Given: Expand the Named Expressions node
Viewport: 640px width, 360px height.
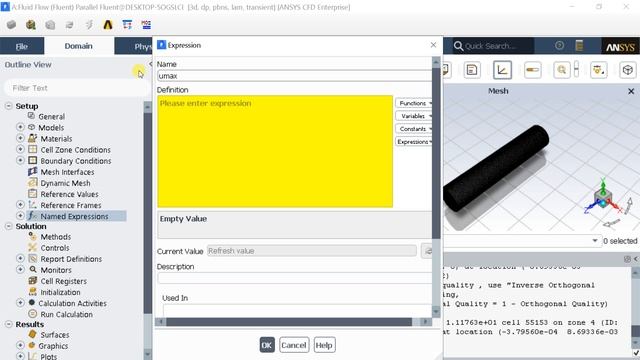Looking at the screenshot, I should pos(20,215).
